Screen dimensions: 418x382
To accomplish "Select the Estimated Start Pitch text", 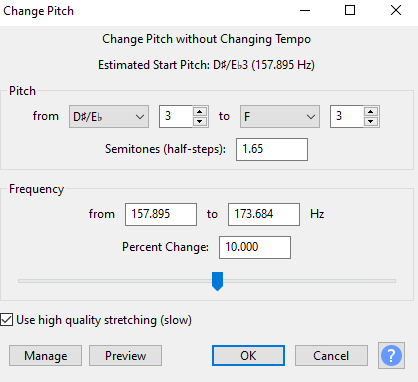I will (206, 65).
